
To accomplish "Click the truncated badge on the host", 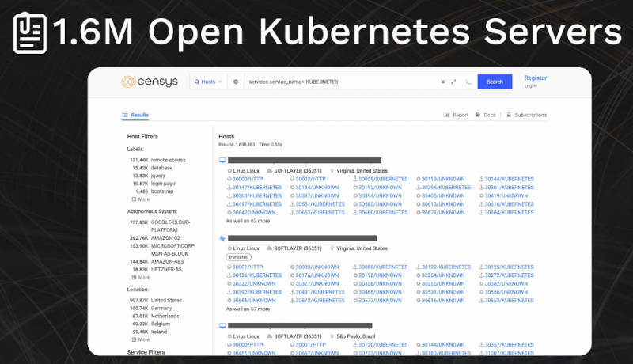I will coord(239,257).
